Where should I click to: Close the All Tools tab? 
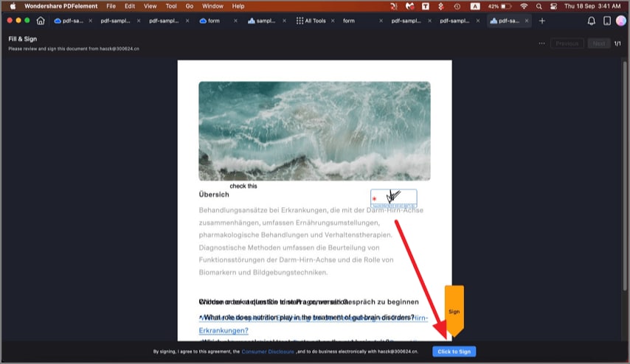tap(333, 21)
